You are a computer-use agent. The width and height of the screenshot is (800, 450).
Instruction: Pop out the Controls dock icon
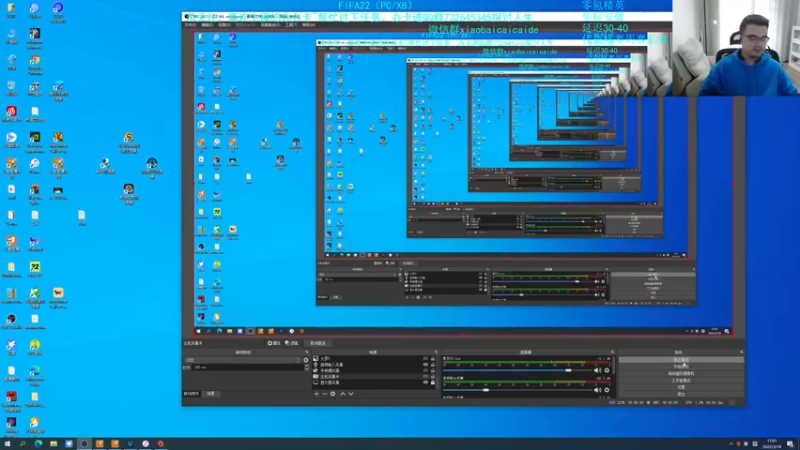(x=741, y=352)
